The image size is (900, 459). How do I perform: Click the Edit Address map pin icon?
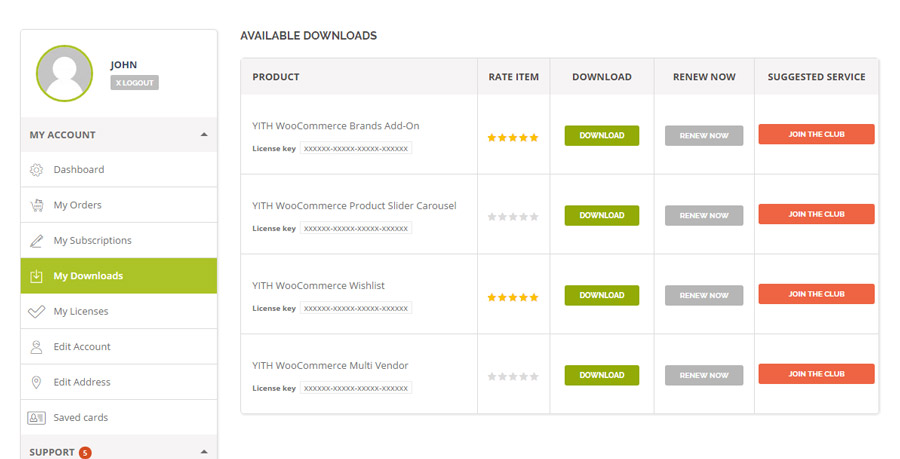click(36, 382)
